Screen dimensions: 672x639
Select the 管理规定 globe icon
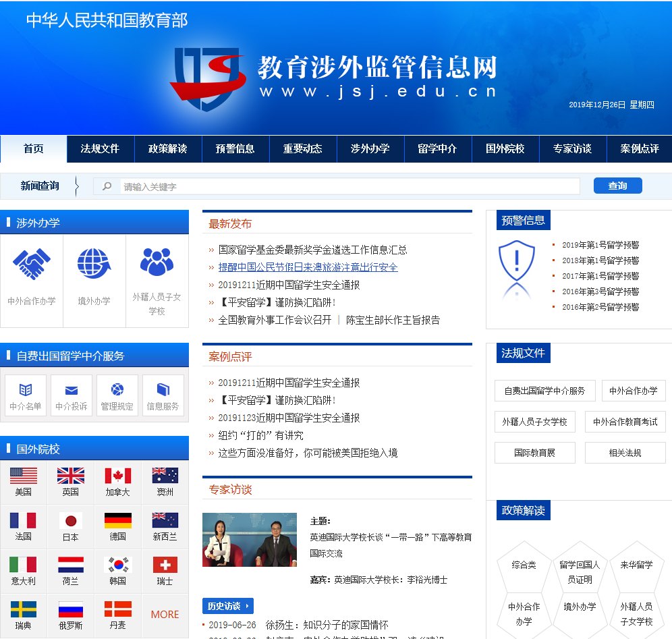(117, 389)
